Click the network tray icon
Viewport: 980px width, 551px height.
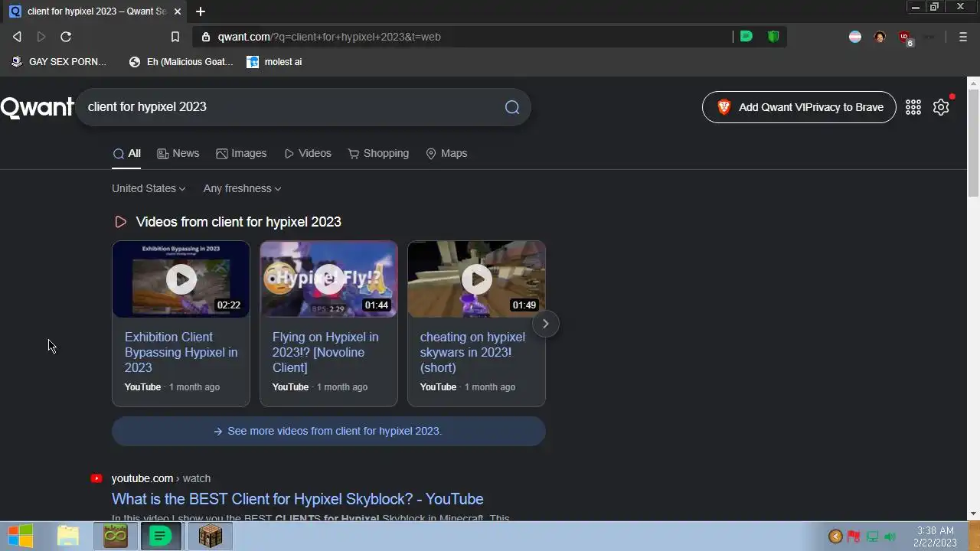coord(872,536)
